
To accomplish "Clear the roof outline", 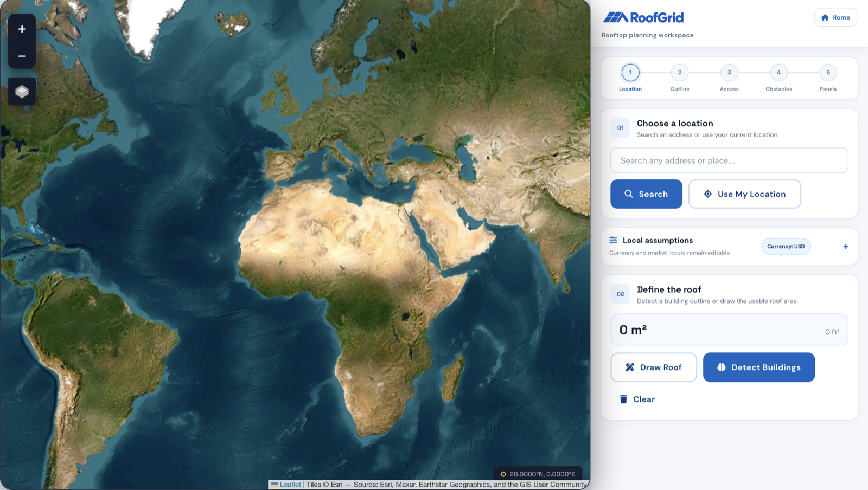I will 637,399.
